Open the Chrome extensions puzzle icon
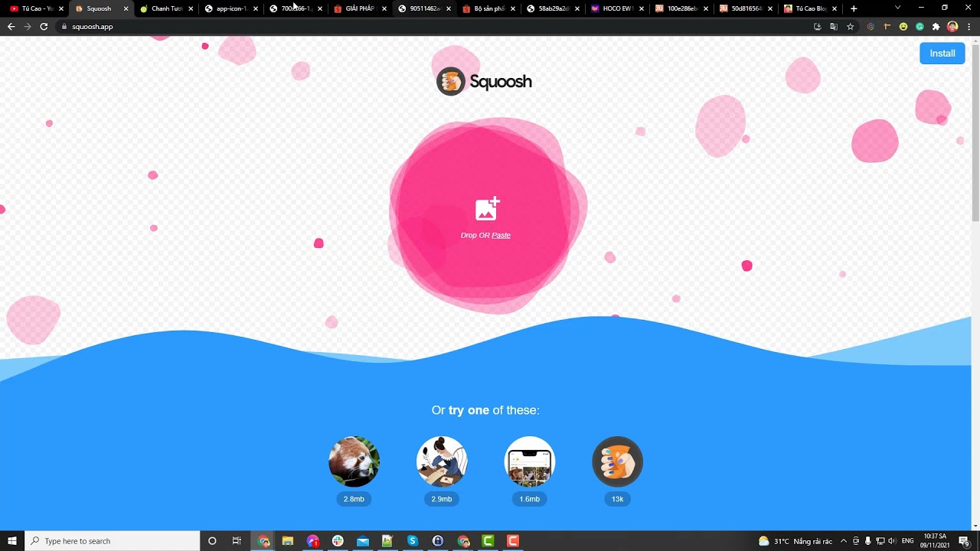 coord(936,27)
